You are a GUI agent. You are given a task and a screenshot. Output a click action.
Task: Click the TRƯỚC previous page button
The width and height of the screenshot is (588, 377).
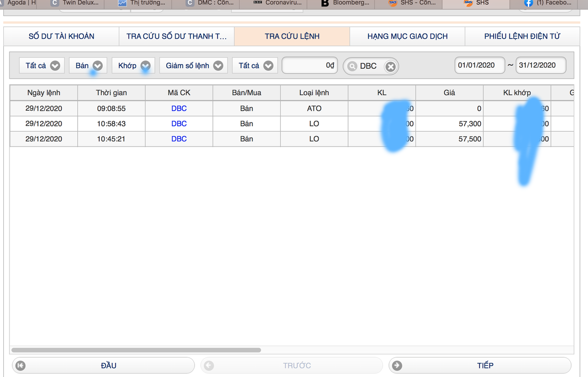click(x=292, y=365)
